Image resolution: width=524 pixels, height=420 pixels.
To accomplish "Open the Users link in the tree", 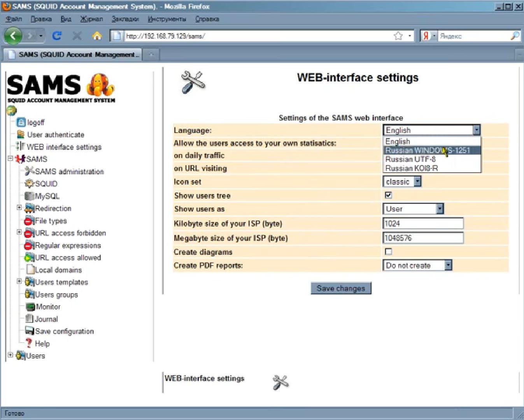I will click(35, 355).
